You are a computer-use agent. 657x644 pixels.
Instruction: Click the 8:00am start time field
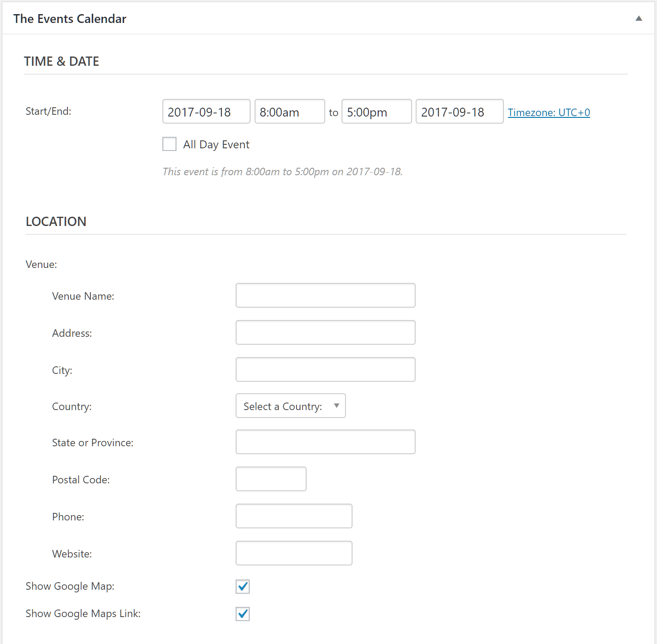pos(289,112)
